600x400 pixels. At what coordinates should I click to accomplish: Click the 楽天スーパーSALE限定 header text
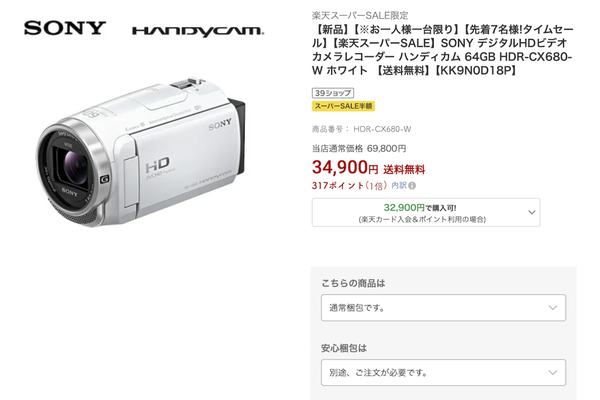click(360, 16)
